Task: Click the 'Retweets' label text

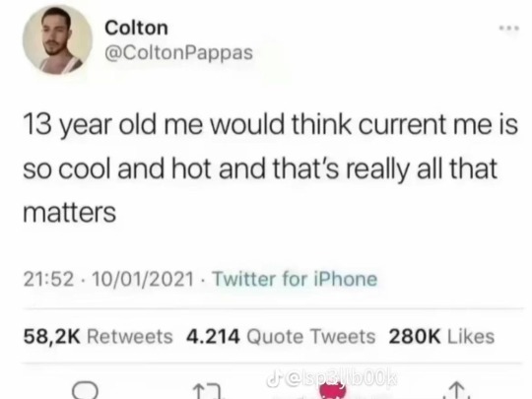Action: point(130,337)
